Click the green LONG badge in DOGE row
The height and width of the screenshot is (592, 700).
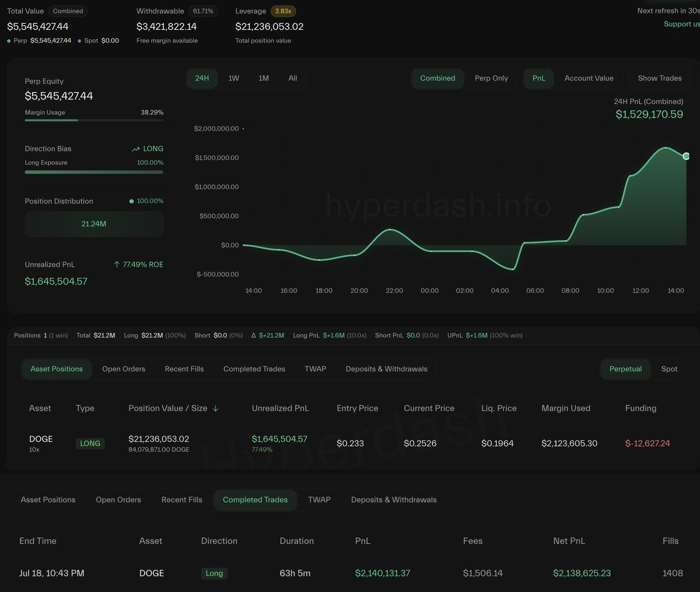click(90, 443)
